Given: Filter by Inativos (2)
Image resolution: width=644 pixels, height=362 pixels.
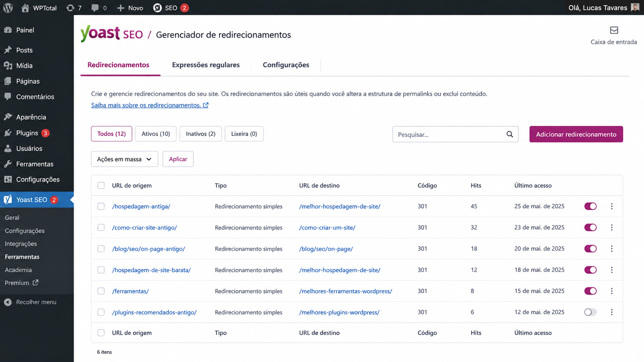Looking at the screenshot, I should pos(201,133).
